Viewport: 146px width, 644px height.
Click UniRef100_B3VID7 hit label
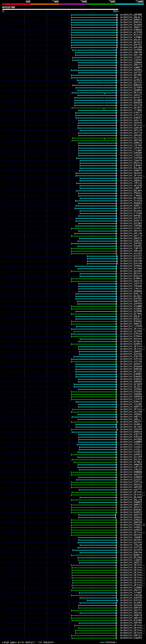pyautogui.click(x=131, y=256)
